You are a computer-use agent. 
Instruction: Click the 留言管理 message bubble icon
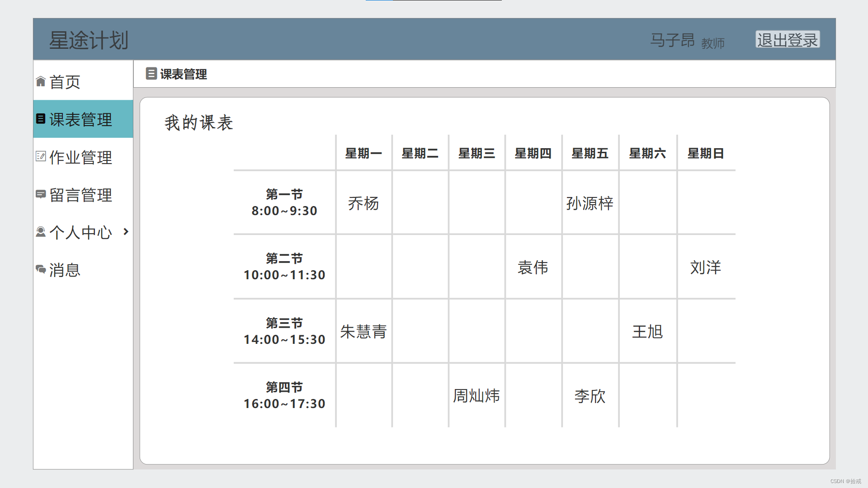coord(41,194)
